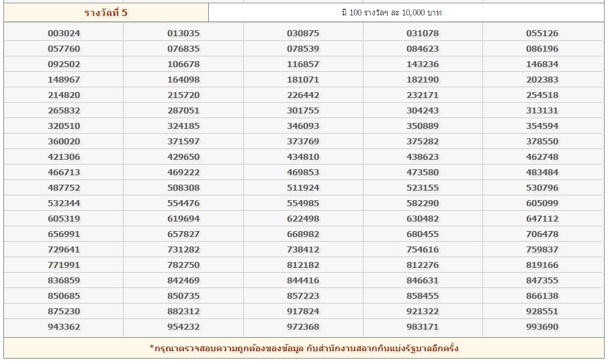Select the number 360020 cell
The width and height of the screenshot is (608, 364).
(x=64, y=141)
